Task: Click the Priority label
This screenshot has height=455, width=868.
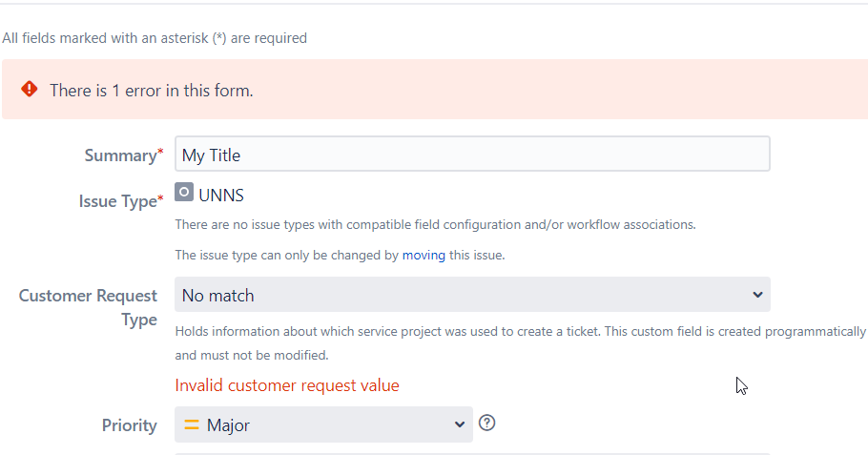Action: click(130, 425)
